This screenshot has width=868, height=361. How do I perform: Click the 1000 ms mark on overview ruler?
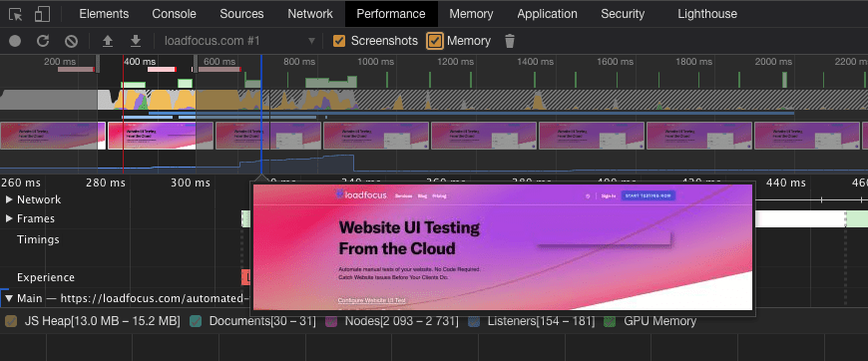click(375, 62)
